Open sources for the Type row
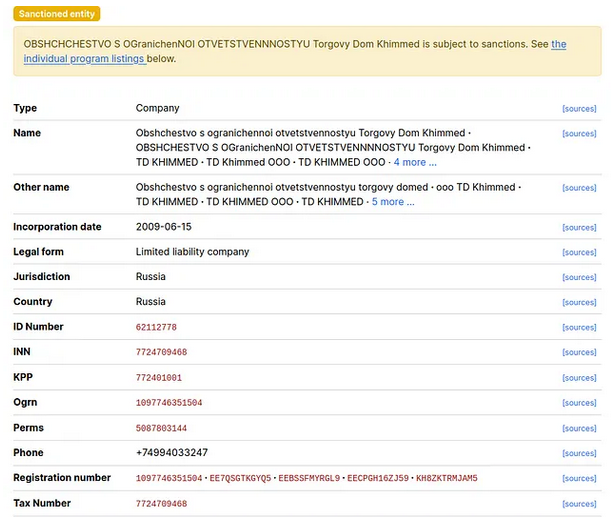The height and width of the screenshot is (524, 611). click(579, 108)
